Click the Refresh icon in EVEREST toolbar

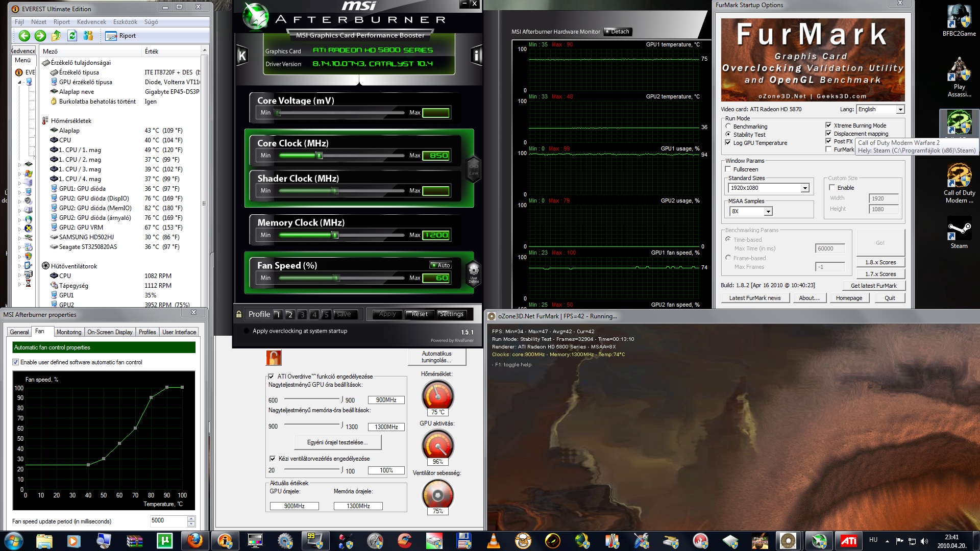click(x=72, y=36)
